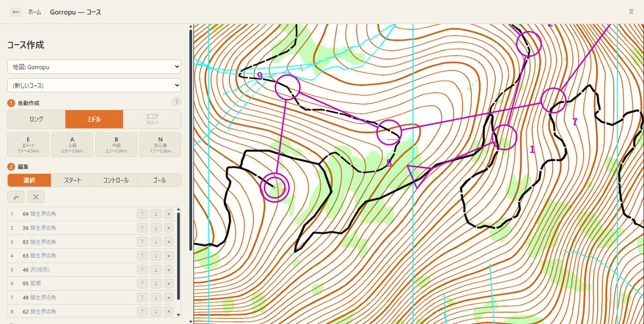Image resolution: width=644 pixels, height=324 pixels.
Task: Move control 95 尾根 up
Action: pos(142,284)
